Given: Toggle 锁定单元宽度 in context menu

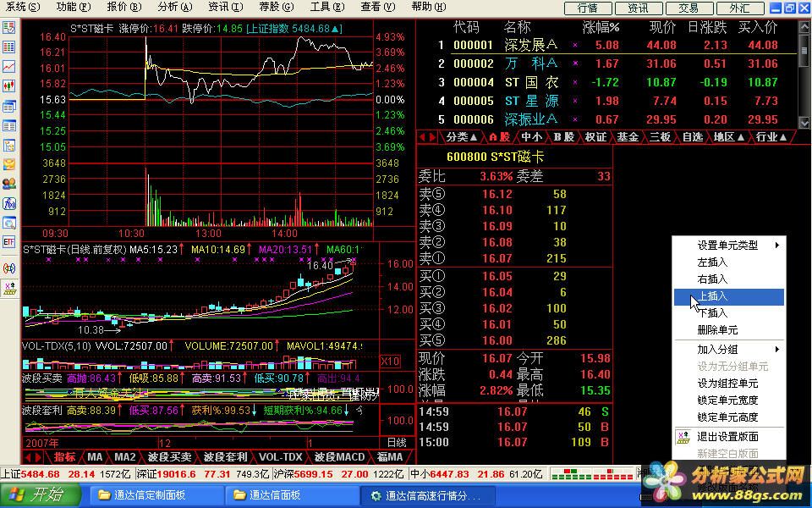Looking at the screenshot, I should 728,400.
